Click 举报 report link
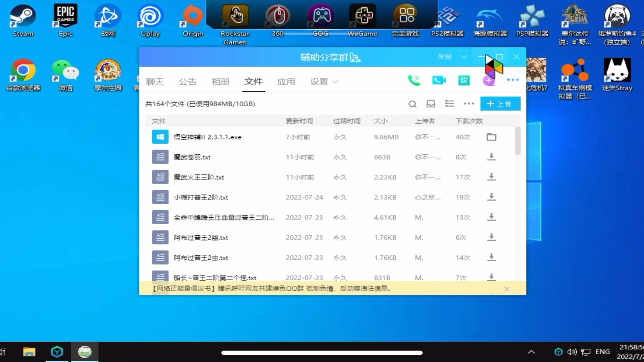This screenshot has width=644, height=362. pyautogui.click(x=444, y=57)
